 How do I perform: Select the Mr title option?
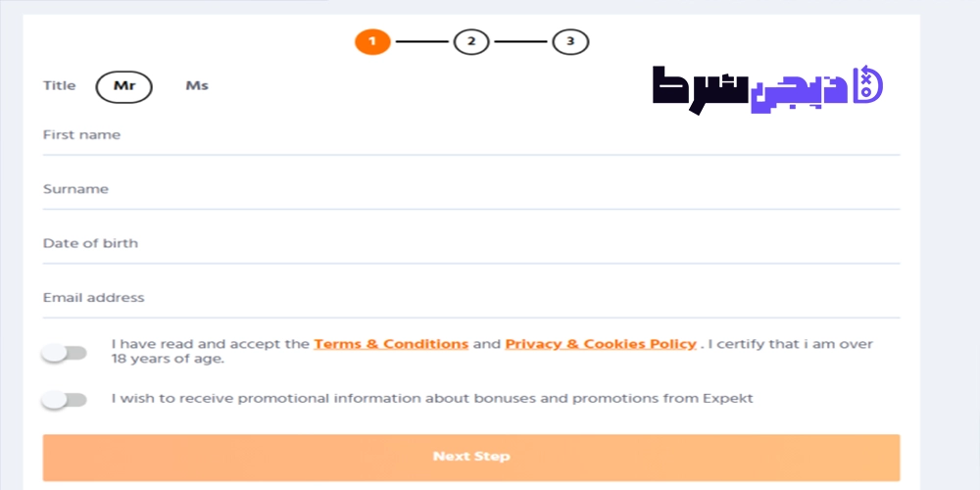click(x=123, y=86)
